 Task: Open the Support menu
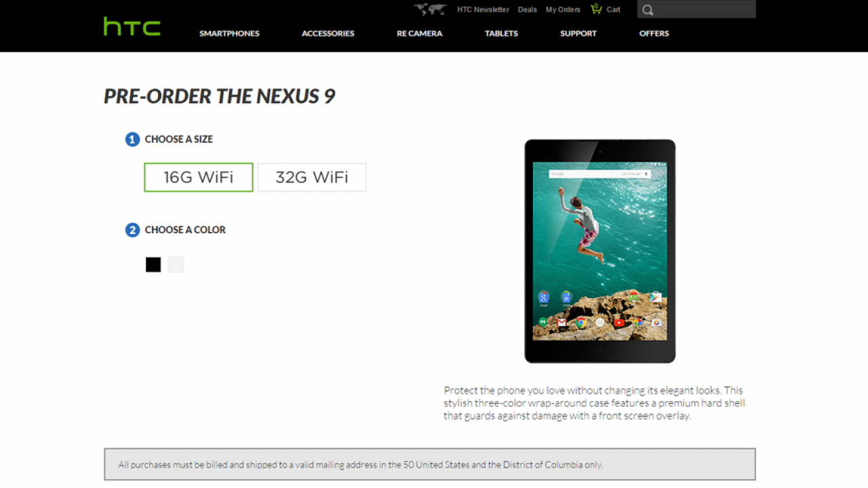click(x=578, y=33)
